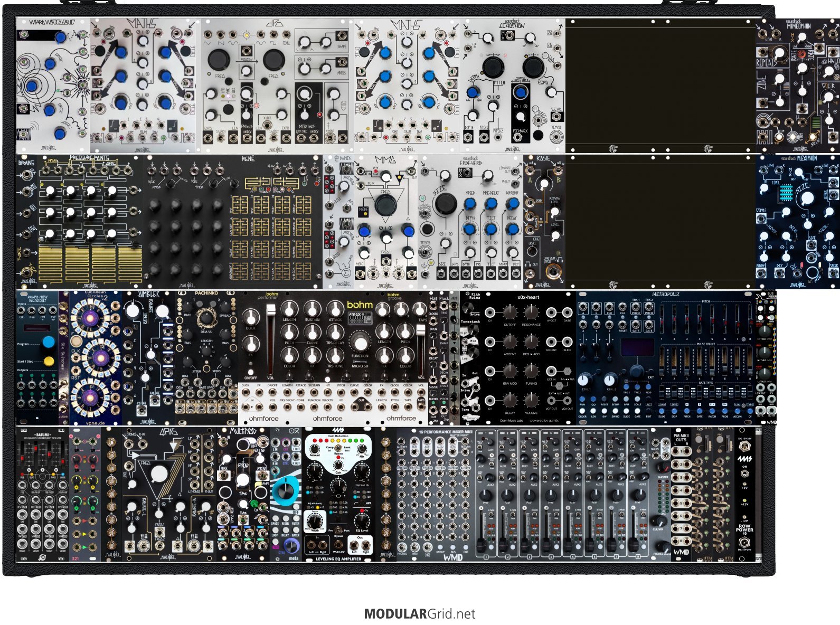840x625 pixels.
Task: Click the Pachinko DEJA VU knob
Action: [x=206, y=319]
